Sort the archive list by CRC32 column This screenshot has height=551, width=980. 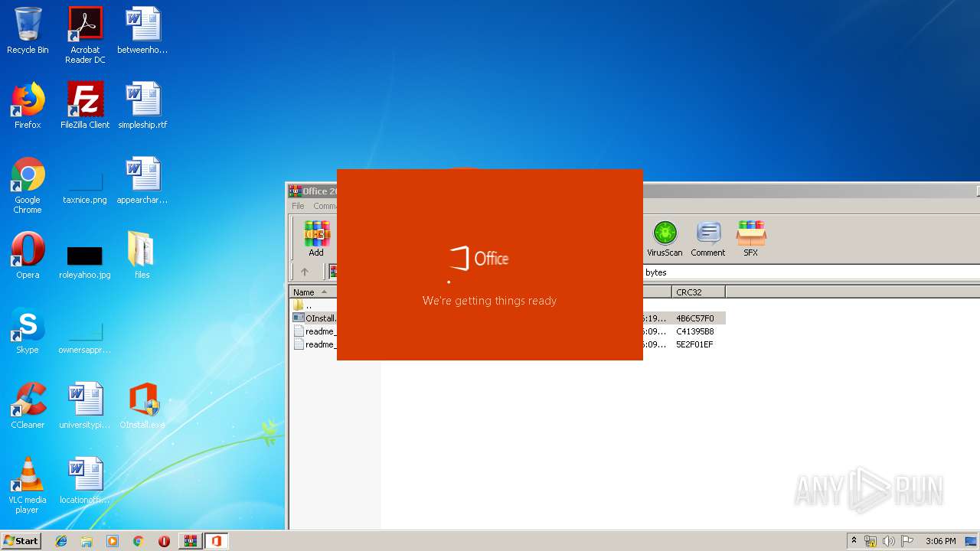pos(698,292)
